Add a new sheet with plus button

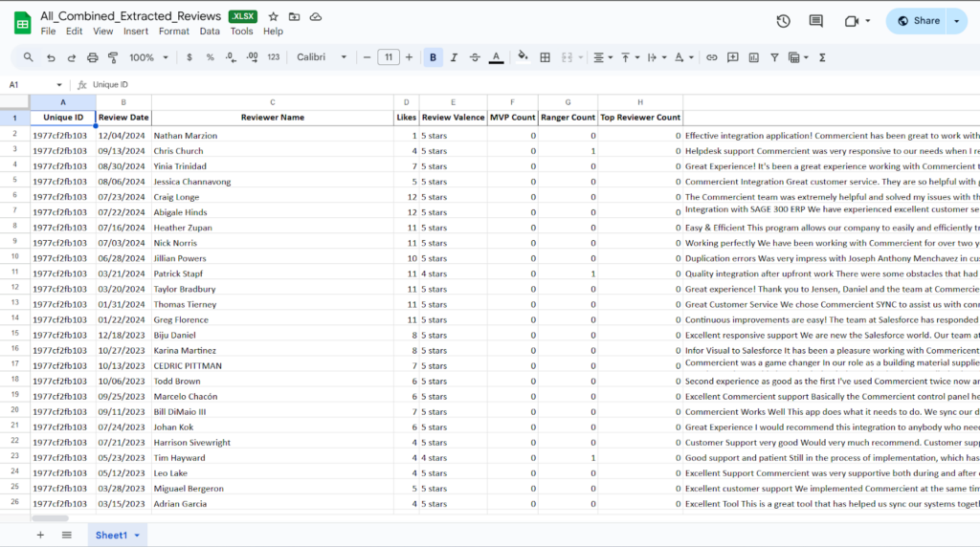click(40, 535)
